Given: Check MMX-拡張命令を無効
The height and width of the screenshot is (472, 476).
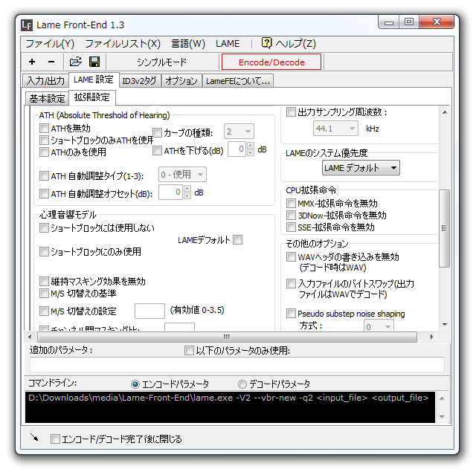Looking at the screenshot, I should pyautogui.click(x=291, y=203).
